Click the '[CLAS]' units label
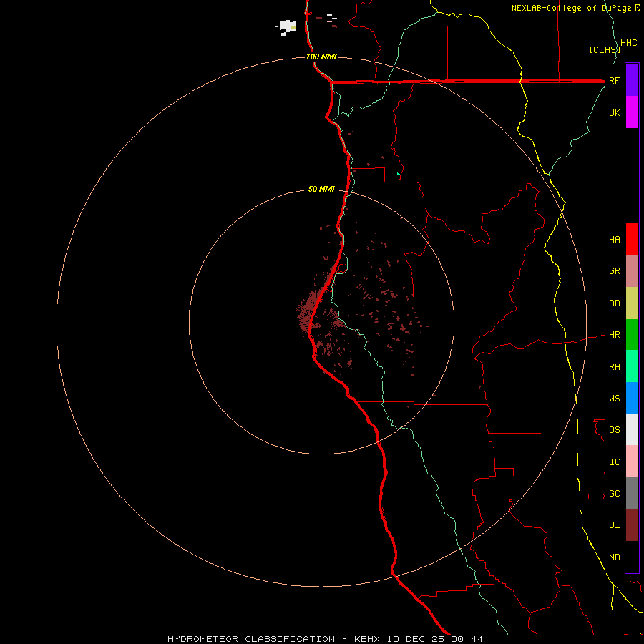This screenshot has height=644, width=644. [x=605, y=49]
